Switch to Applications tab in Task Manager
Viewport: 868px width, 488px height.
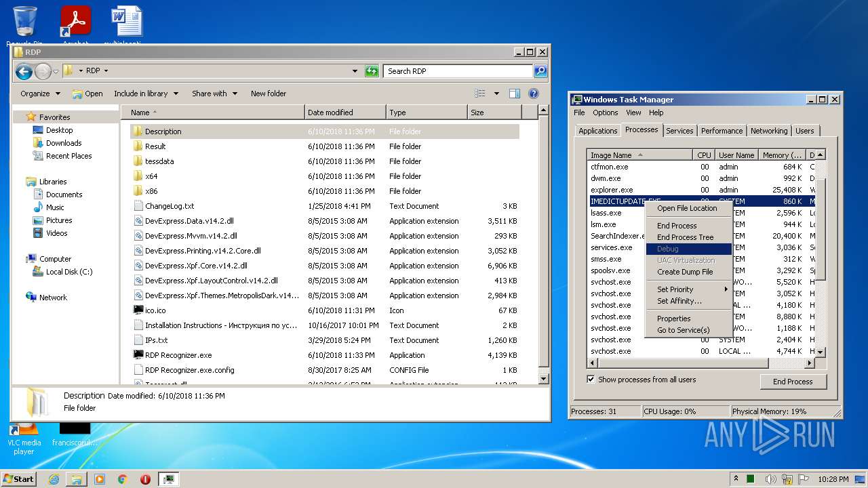[x=597, y=131]
